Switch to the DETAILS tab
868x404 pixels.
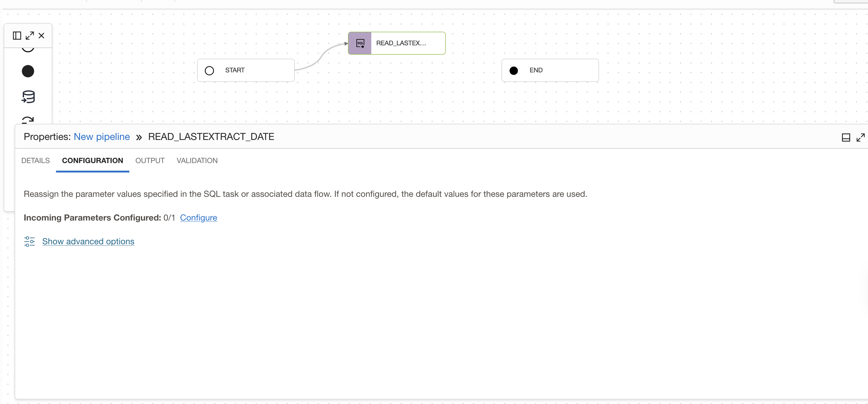pos(35,160)
